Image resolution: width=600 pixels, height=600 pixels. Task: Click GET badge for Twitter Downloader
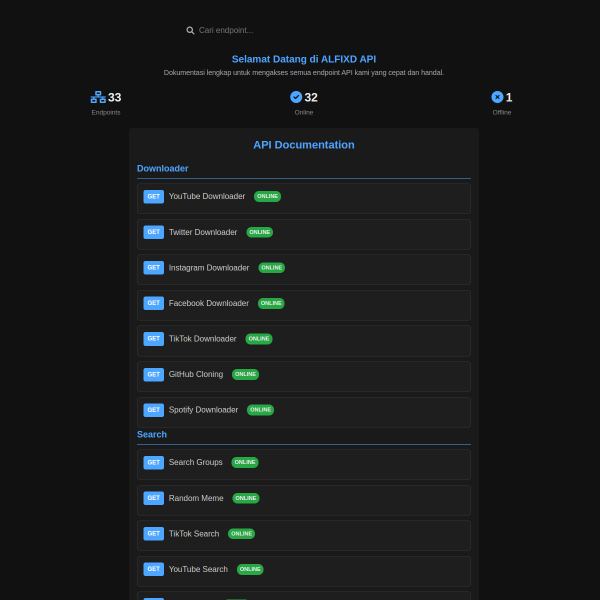153,232
